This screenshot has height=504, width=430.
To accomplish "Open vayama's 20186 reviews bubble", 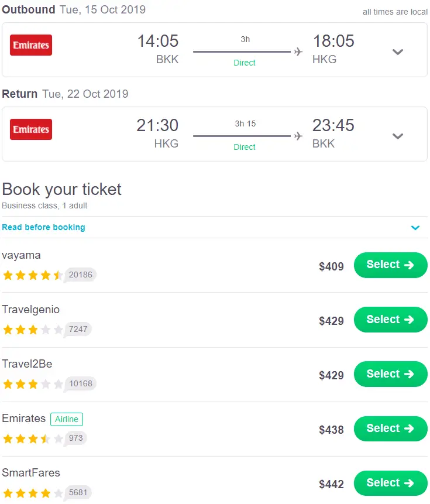I will tap(81, 275).
